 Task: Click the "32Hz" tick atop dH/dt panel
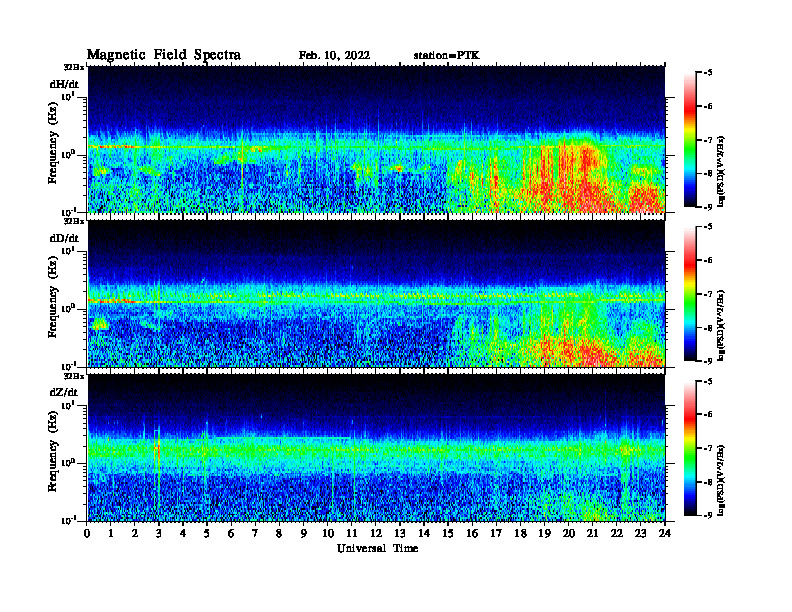[74, 67]
